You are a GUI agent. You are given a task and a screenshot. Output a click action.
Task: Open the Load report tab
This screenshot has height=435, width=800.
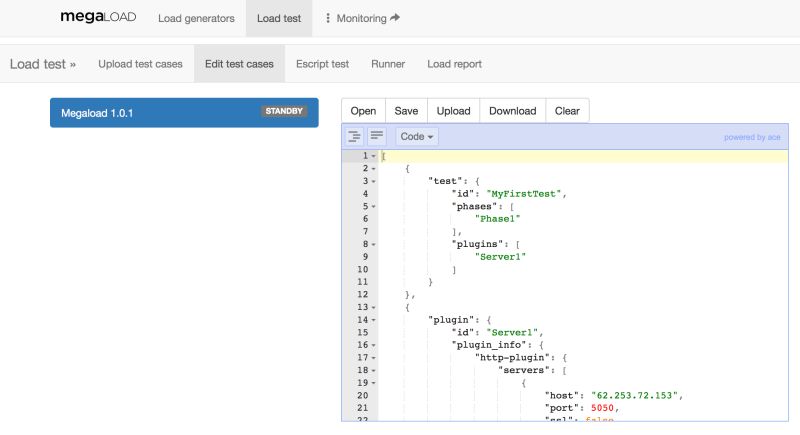[x=455, y=64]
